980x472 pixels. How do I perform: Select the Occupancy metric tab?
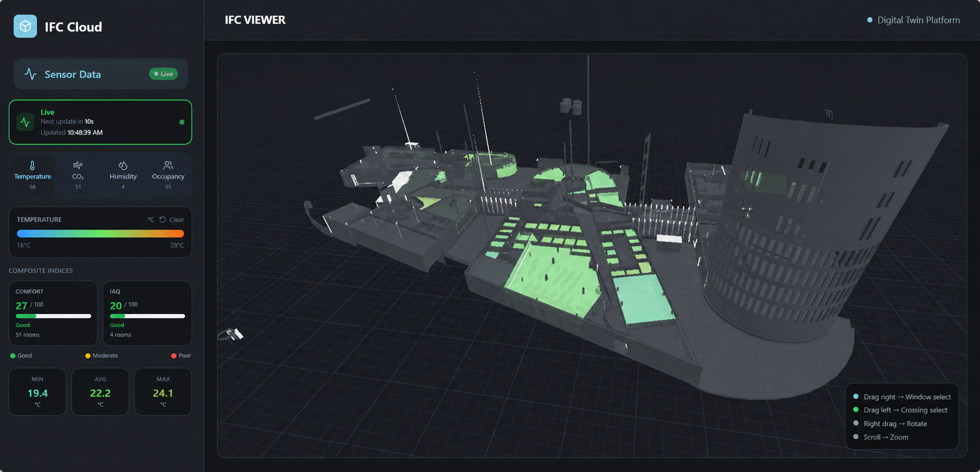point(168,175)
